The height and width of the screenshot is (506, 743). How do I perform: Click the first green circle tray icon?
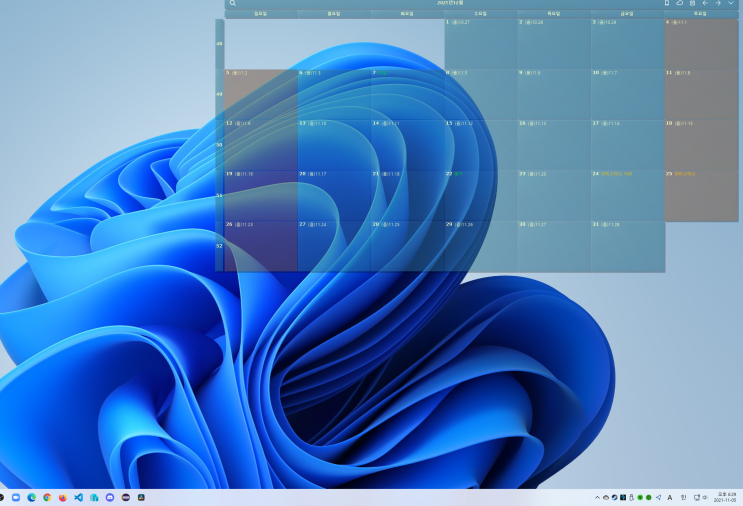[640, 497]
